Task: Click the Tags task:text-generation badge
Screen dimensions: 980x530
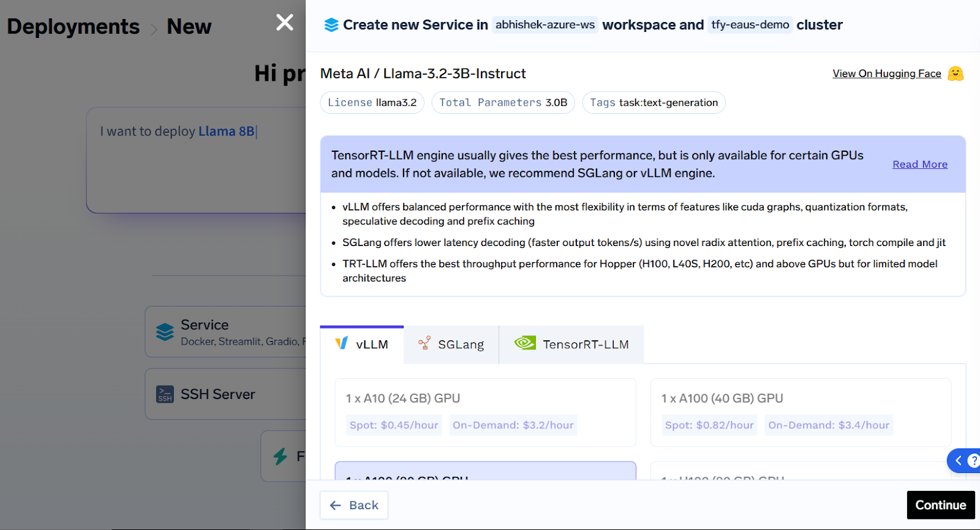Action: pyautogui.click(x=654, y=103)
